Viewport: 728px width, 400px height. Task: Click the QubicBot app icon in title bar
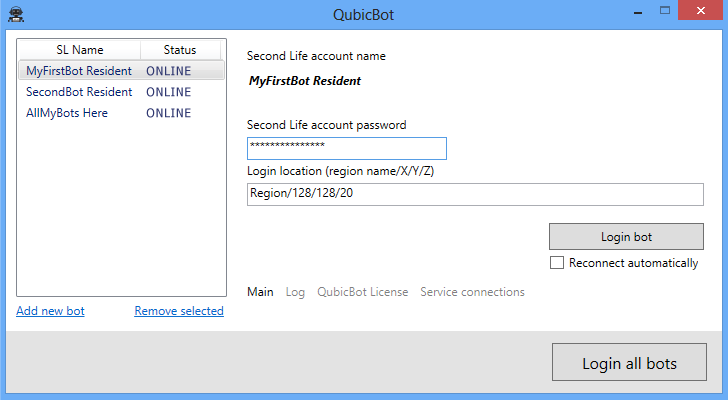coord(15,14)
